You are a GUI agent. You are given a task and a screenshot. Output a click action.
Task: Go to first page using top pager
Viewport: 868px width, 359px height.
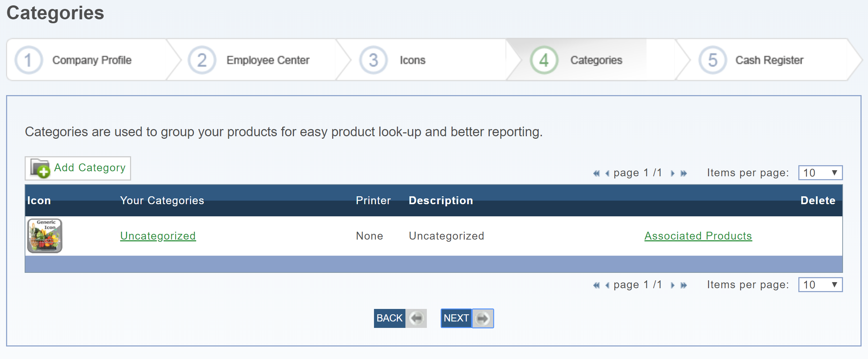pyautogui.click(x=596, y=173)
